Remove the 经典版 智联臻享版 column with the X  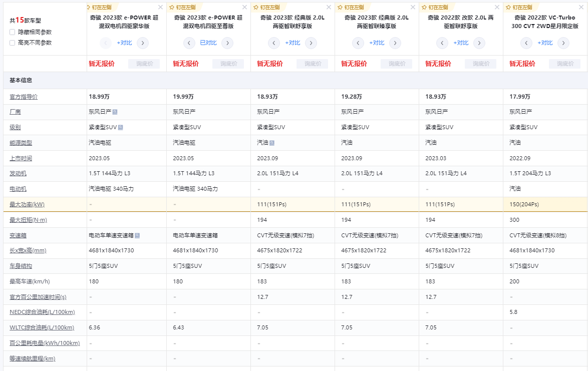click(x=413, y=7)
